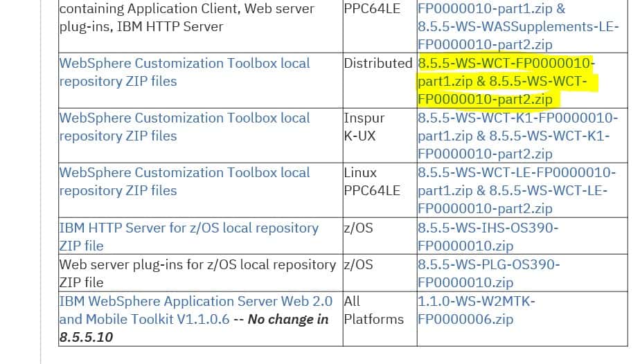Image resolution: width=640 pixels, height=364 pixels.
Task: Open Web 2.0 and Mobile Toolkit V1.1.0.6 link
Action: point(196,310)
